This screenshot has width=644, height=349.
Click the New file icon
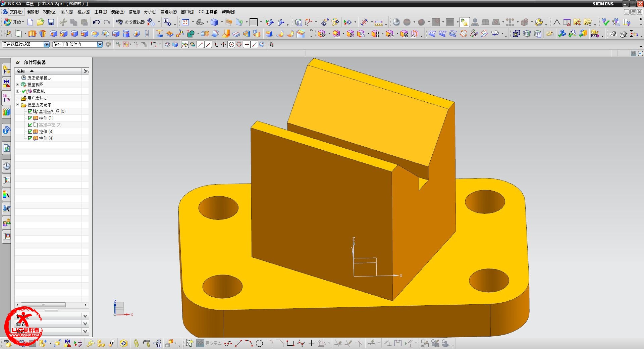(30, 22)
